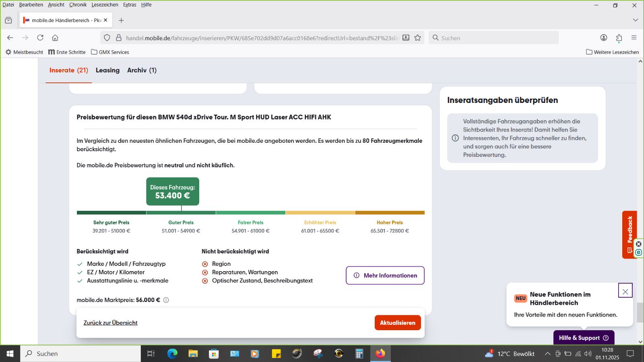Open the extensions puzzle icon
Image resolution: width=644 pixels, height=362 pixels.
(619, 38)
